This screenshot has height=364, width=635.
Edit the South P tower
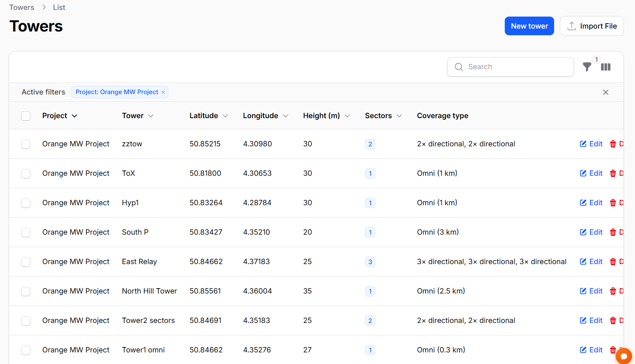tap(591, 232)
